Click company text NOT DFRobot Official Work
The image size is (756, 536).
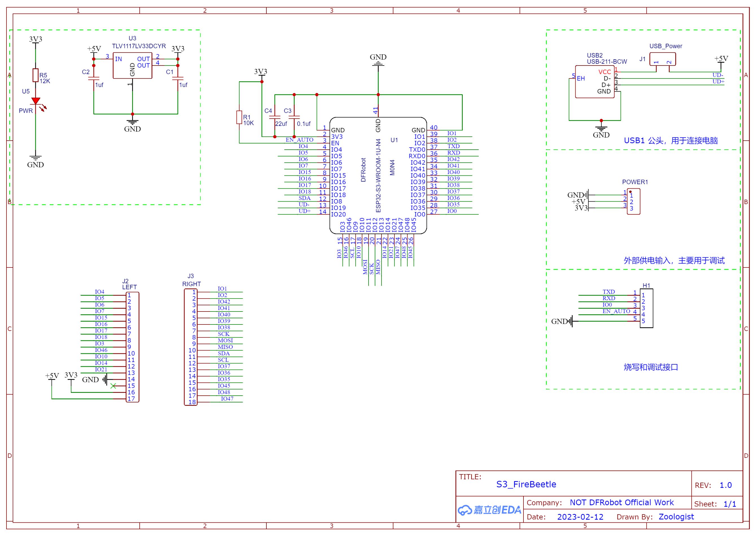(x=621, y=502)
